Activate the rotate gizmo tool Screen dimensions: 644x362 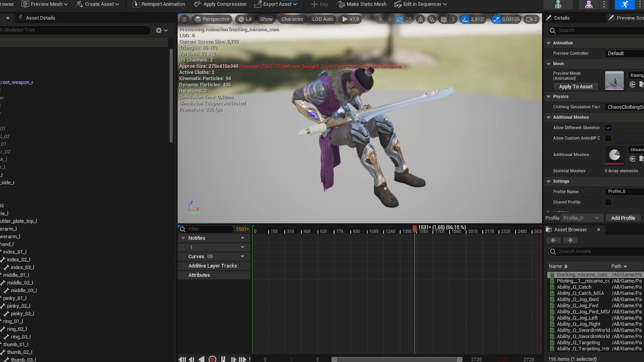(399, 19)
